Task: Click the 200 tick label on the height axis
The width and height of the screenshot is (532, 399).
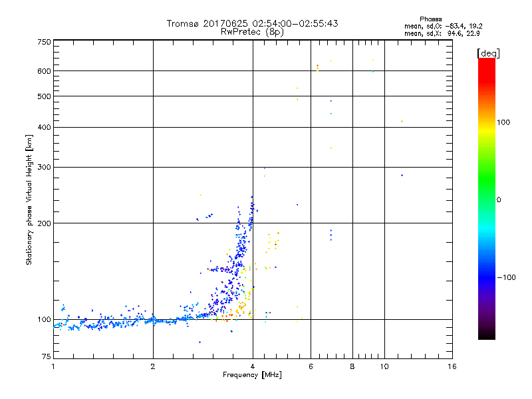Action: [x=45, y=223]
